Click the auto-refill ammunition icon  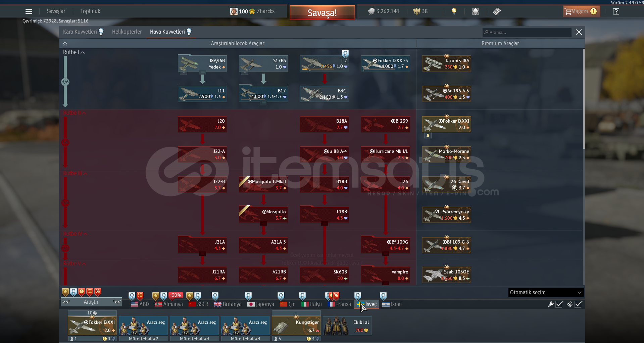569,304
